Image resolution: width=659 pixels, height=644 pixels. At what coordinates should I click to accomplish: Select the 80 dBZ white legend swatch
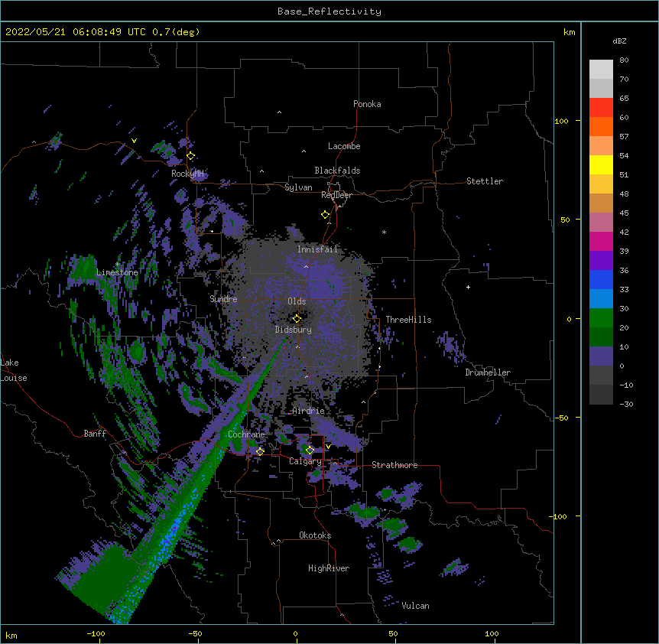[x=601, y=70]
